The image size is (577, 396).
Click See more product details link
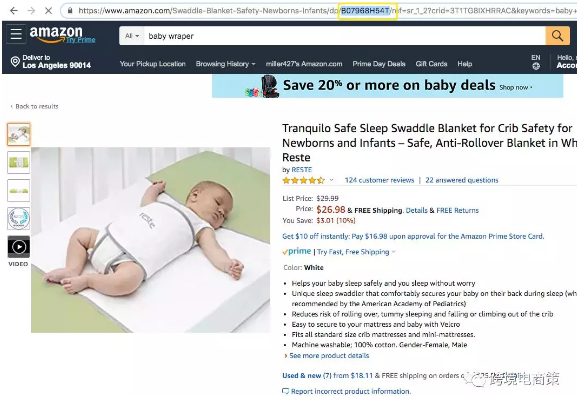pyautogui.click(x=329, y=356)
